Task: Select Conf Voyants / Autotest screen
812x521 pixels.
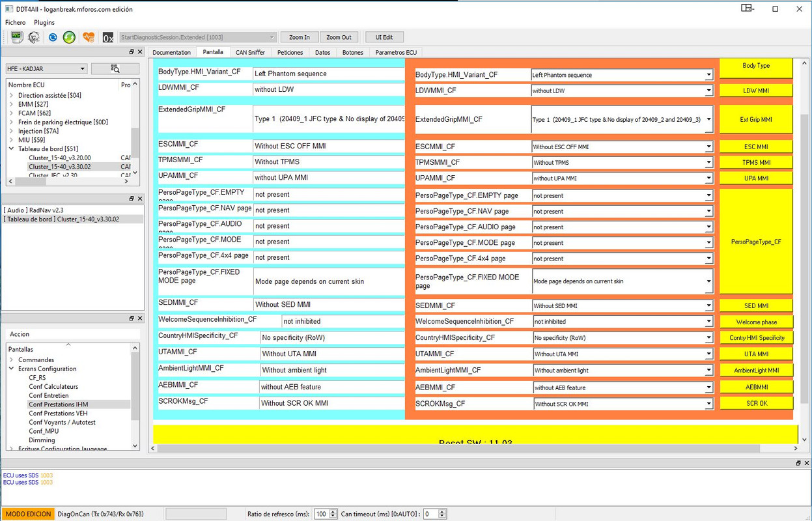Action: [62, 423]
